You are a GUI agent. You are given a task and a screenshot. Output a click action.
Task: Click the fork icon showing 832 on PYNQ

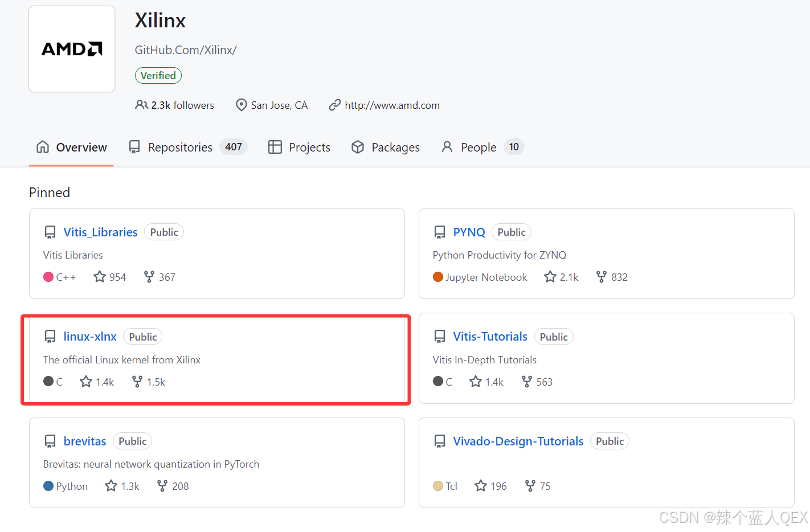pyautogui.click(x=602, y=277)
